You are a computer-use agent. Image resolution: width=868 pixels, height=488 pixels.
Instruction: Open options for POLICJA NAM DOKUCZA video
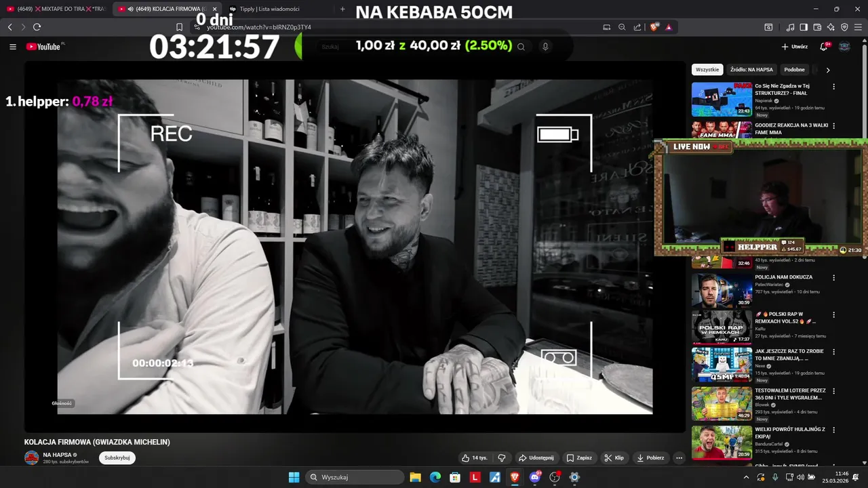coord(834,278)
